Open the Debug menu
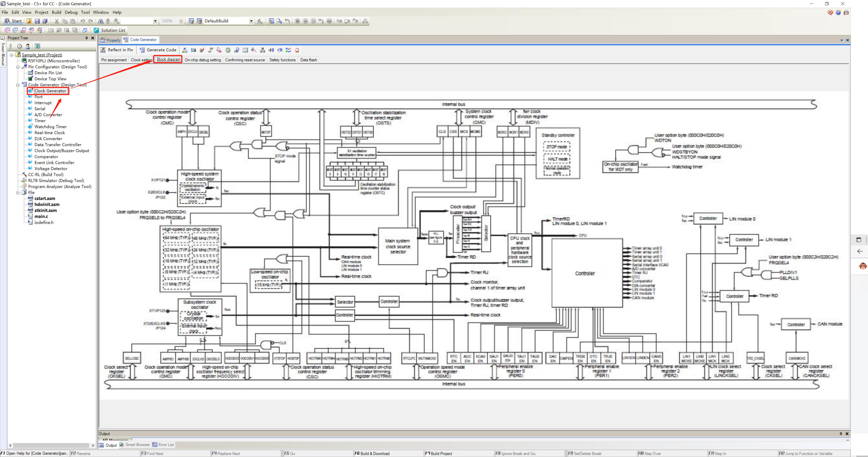Screen dimensions: 868x457 click(71, 12)
